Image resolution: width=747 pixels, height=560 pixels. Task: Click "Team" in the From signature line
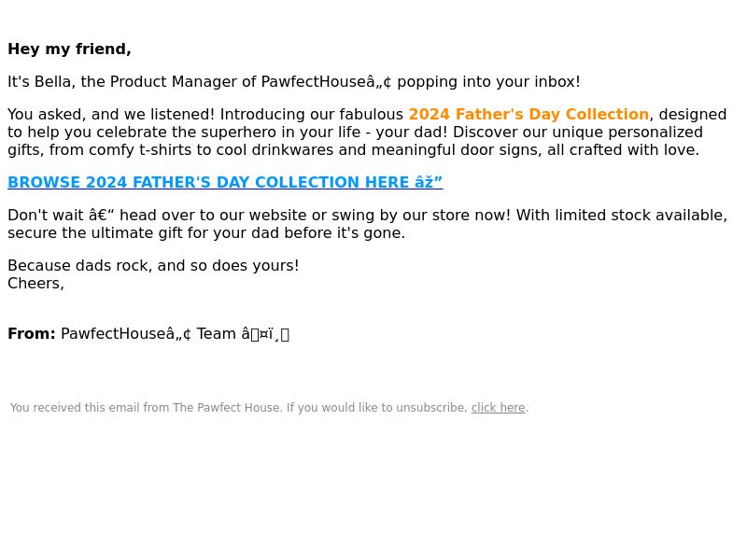point(217,334)
